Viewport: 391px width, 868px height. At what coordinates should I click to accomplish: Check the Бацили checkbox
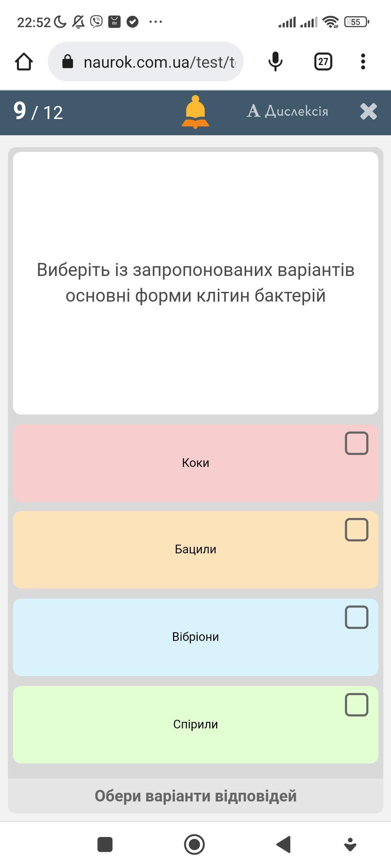point(357,530)
